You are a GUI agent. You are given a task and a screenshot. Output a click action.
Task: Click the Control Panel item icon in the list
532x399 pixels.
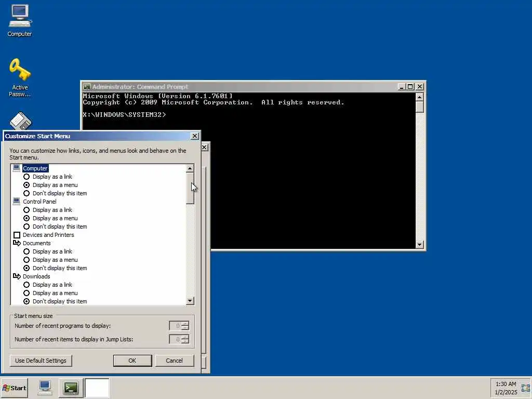coord(16,201)
